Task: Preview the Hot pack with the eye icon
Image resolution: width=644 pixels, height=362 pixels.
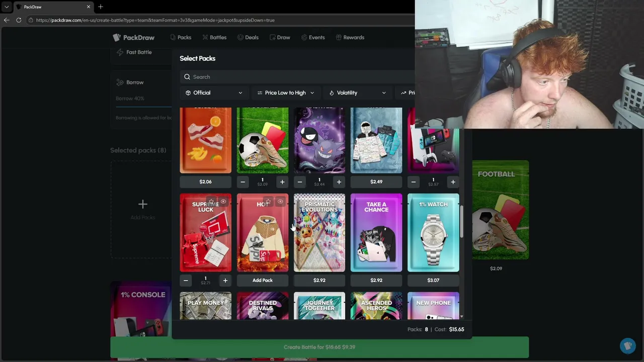Action: (x=280, y=202)
